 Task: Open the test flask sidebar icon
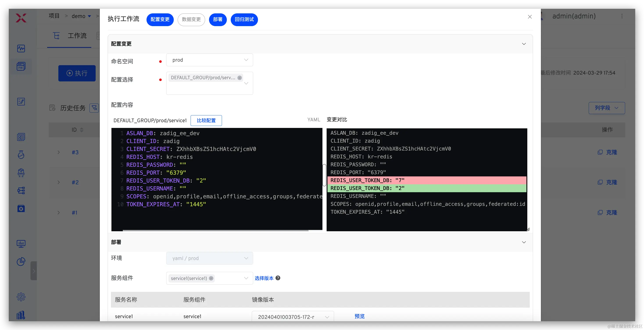(x=21, y=155)
